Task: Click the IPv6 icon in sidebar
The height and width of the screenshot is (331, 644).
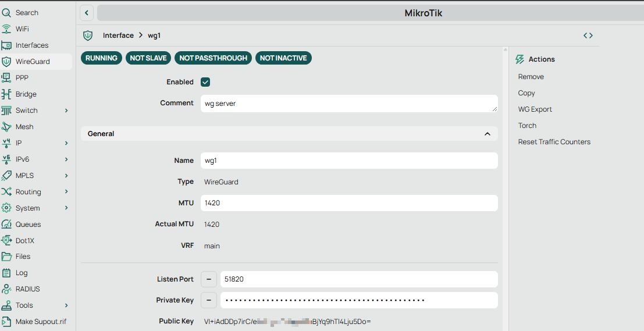Action: [x=6, y=159]
